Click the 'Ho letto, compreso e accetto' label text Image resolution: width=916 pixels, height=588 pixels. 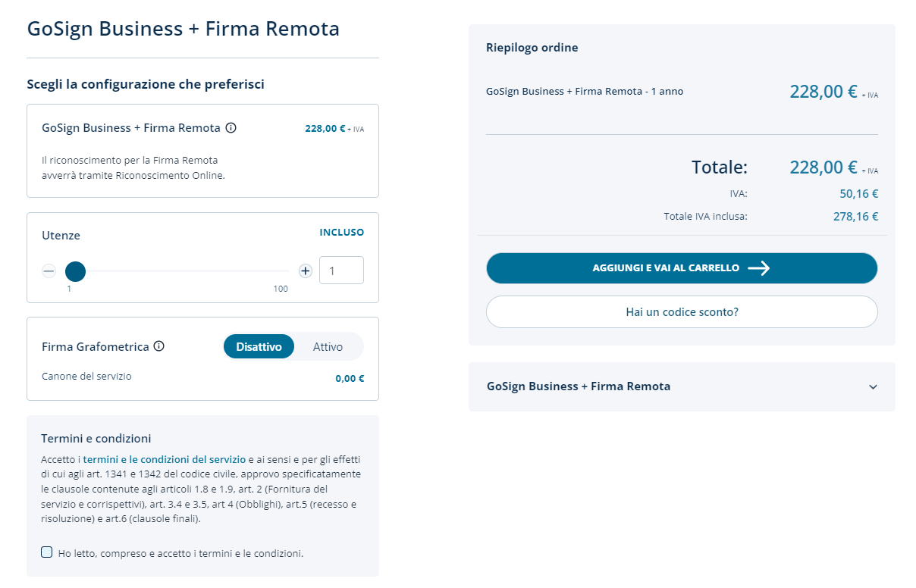tap(180, 554)
